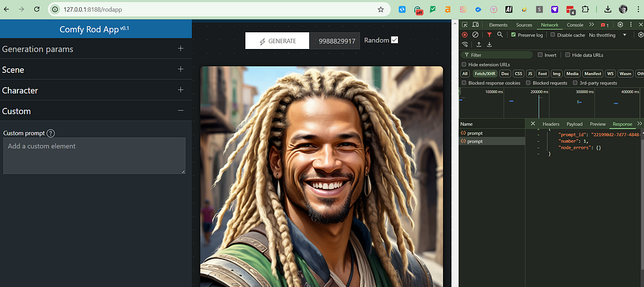Open the Preview tab

tap(598, 124)
